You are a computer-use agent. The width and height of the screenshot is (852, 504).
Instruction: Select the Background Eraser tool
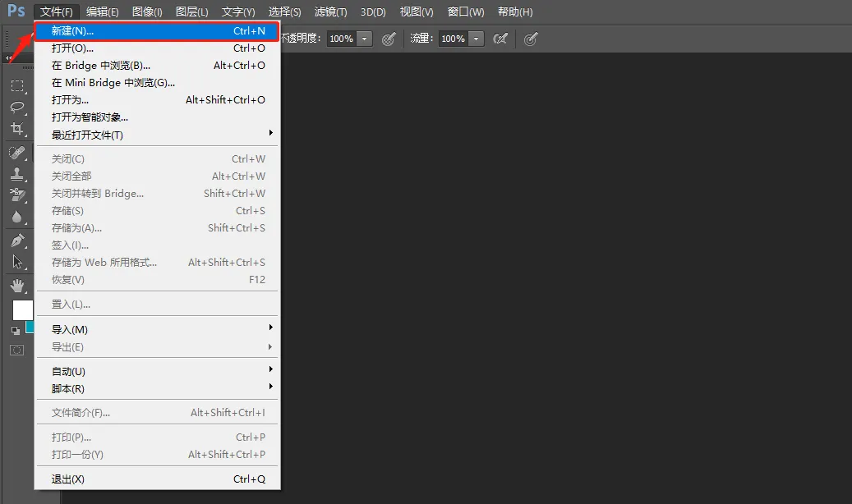(17, 195)
